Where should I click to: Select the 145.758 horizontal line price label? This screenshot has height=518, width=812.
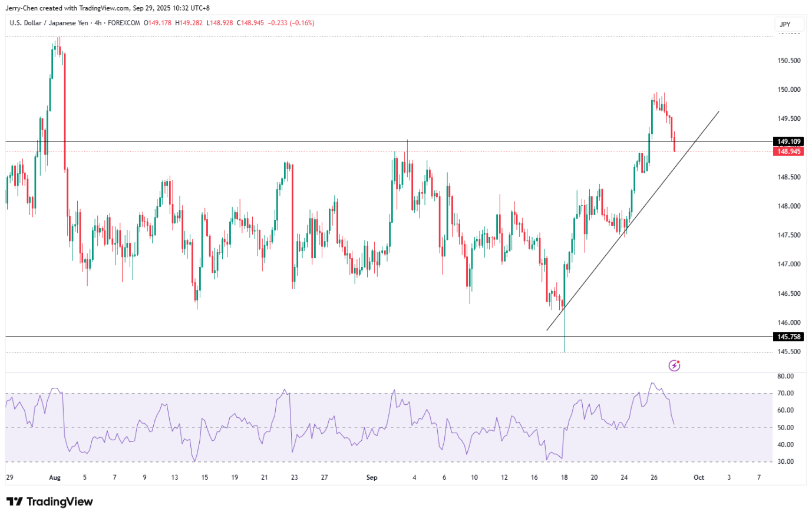click(x=788, y=337)
